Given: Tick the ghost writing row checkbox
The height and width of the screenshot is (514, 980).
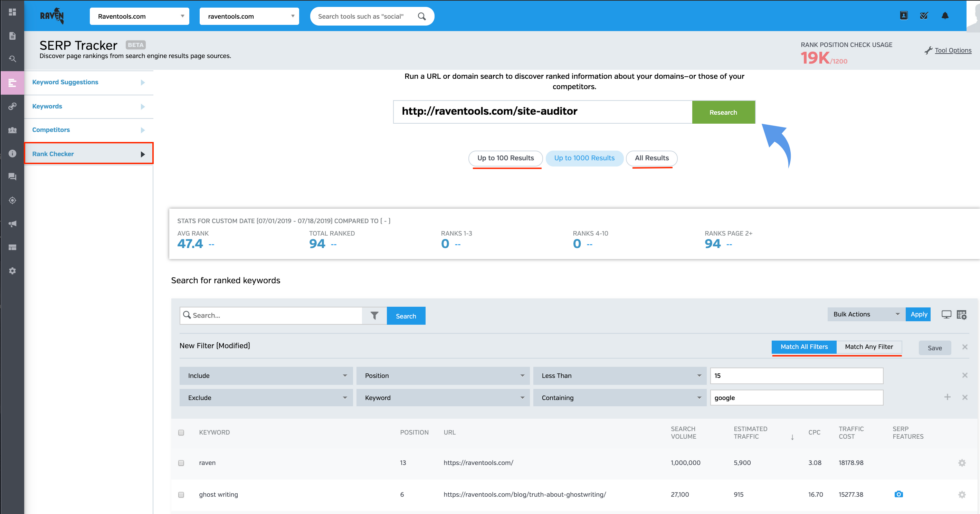Looking at the screenshot, I should pos(181,495).
